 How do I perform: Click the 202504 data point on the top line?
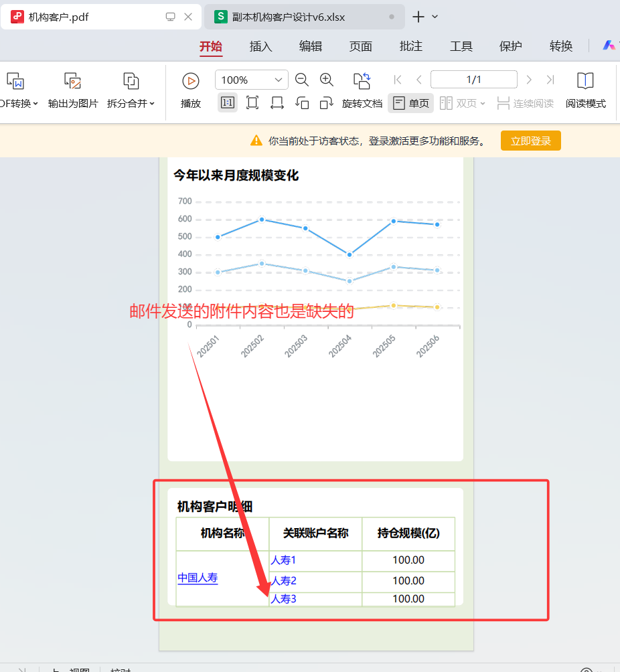[350, 254]
